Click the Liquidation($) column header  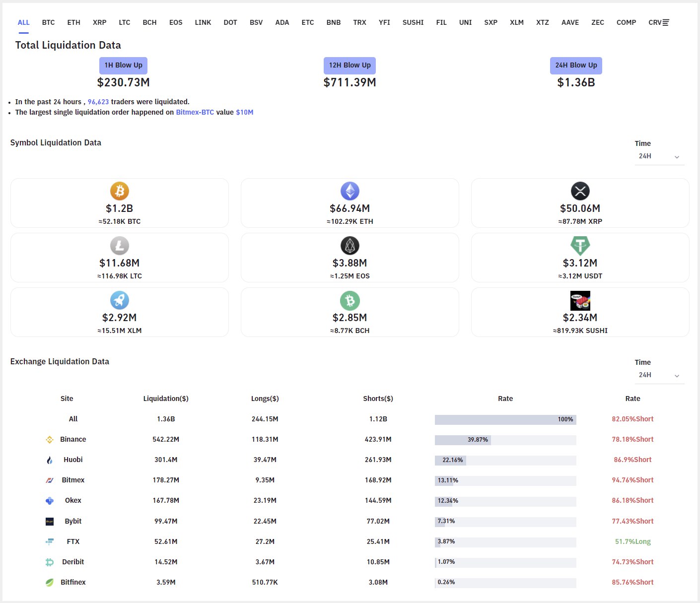pyautogui.click(x=166, y=399)
